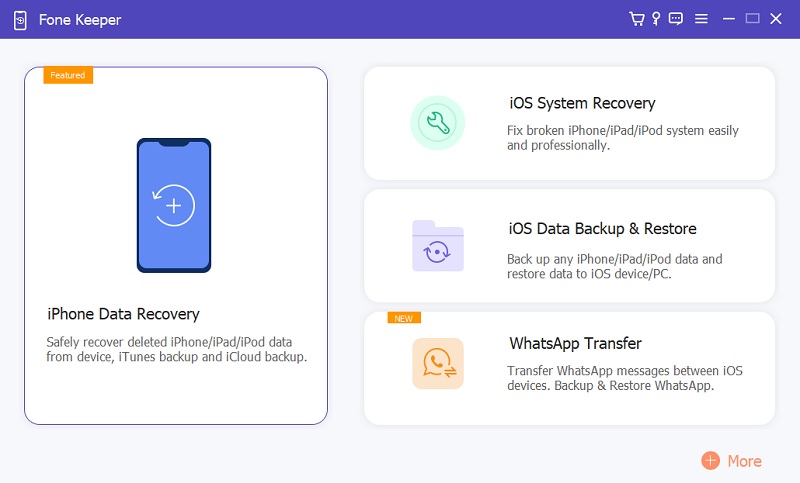800x483 pixels.
Task: Click the shopping cart purchase icon
Action: pyautogui.click(x=636, y=19)
